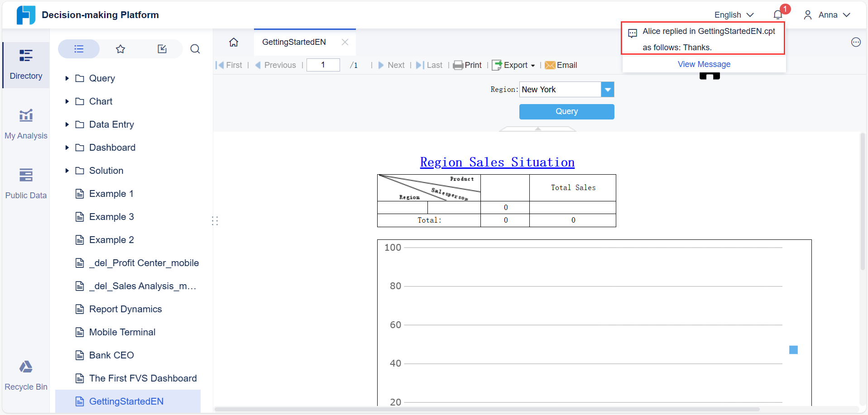Select GettingStartedEN in the directory
The height and width of the screenshot is (415, 868).
click(128, 401)
